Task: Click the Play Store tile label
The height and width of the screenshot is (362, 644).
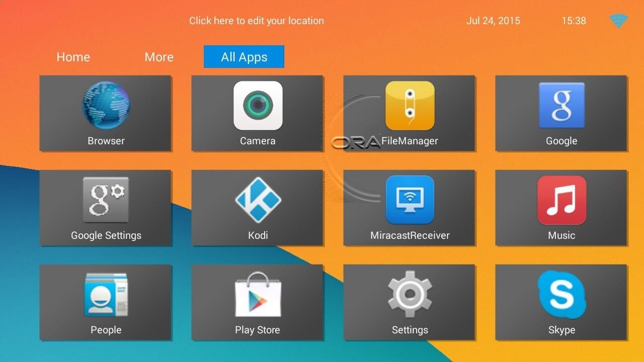Action: pos(258,330)
